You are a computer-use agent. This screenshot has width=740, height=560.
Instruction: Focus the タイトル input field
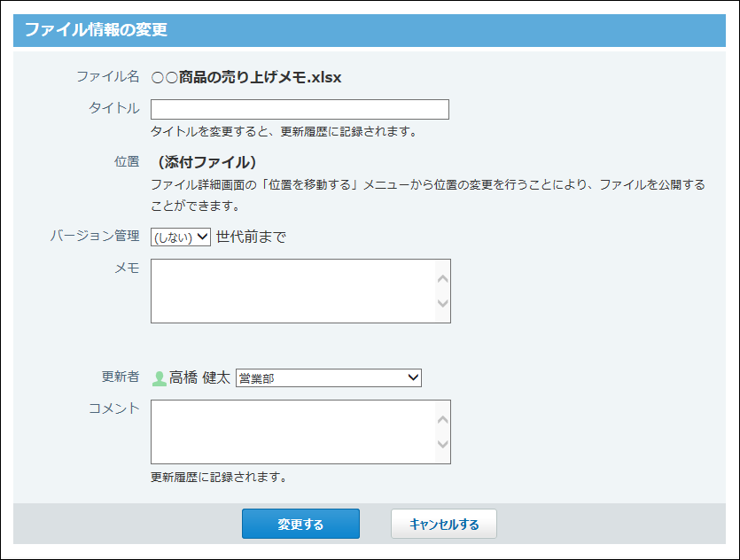click(x=300, y=109)
